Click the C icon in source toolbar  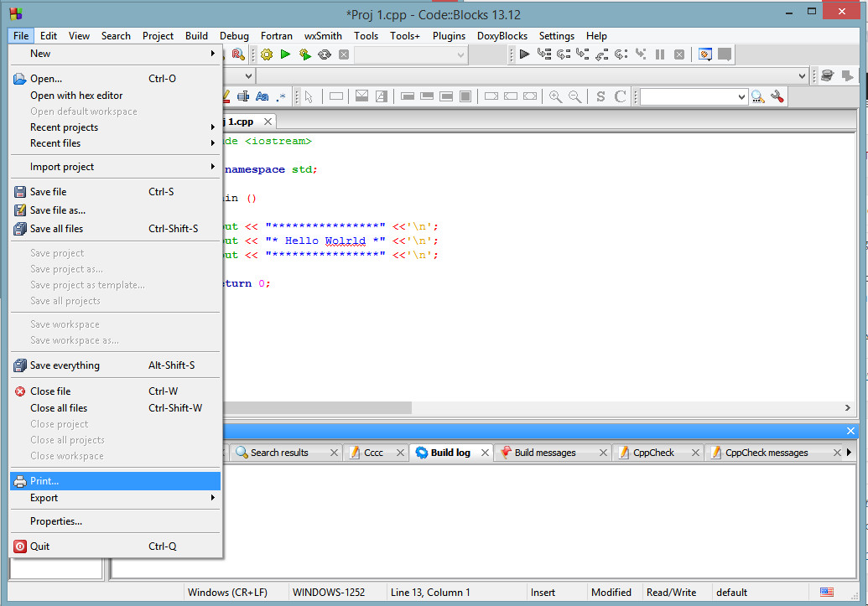(x=620, y=97)
